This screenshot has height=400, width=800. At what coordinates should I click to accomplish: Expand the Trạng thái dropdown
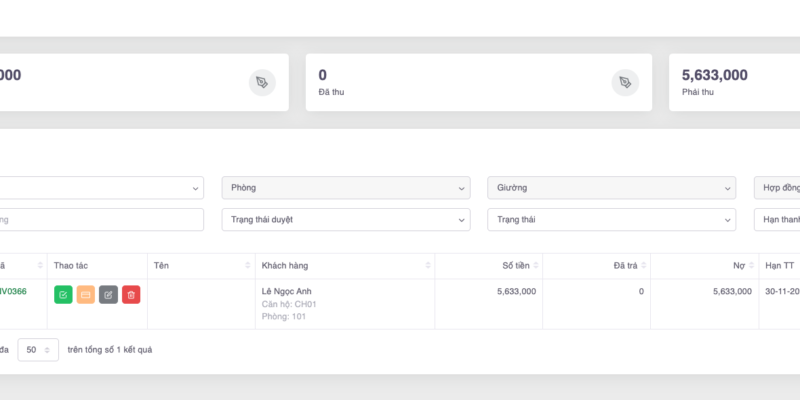tap(611, 219)
